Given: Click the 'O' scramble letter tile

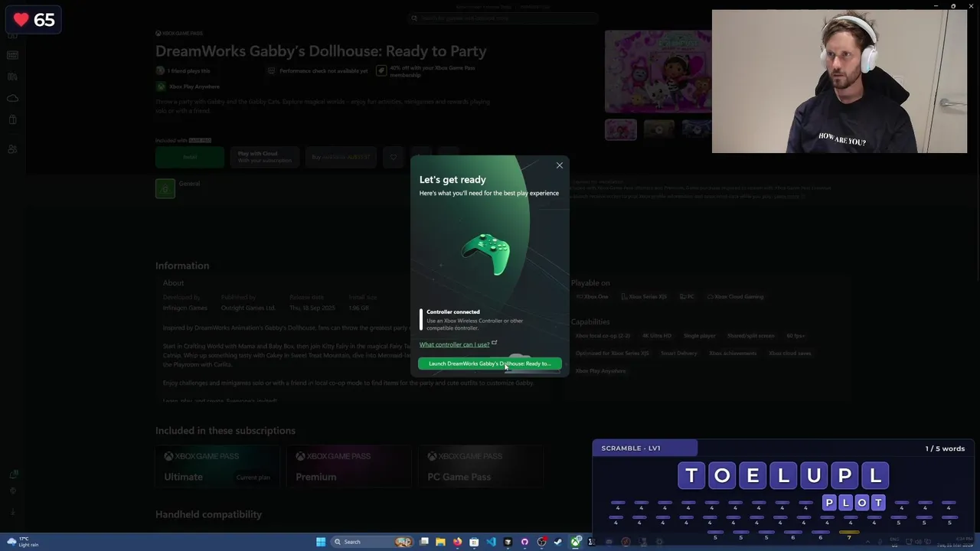Looking at the screenshot, I should click(722, 475).
